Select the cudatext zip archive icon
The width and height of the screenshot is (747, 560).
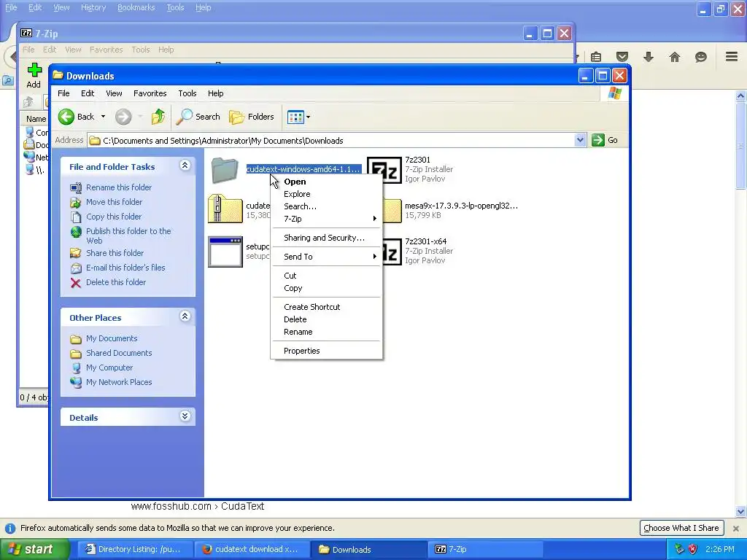(x=225, y=209)
